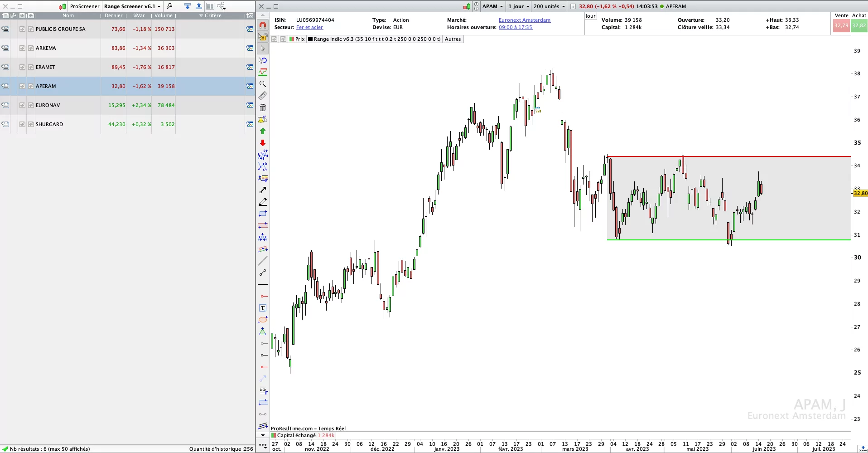Open the Range Indic v6.3 indicator tab
Screen dimensions: 868x453
[374, 39]
